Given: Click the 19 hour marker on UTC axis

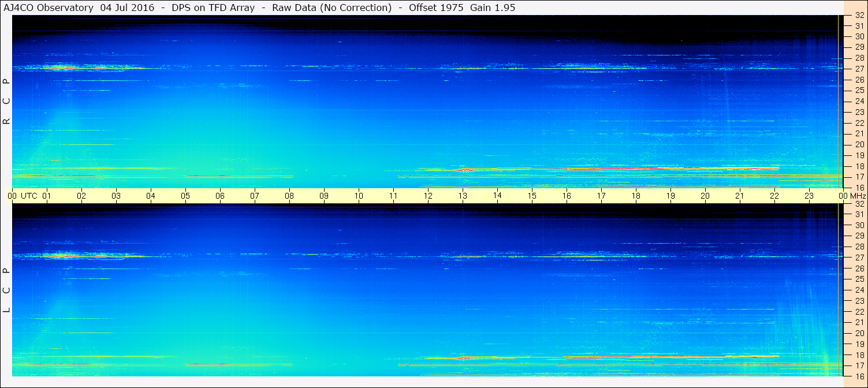Looking at the screenshot, I should click(x=670, y=196).
